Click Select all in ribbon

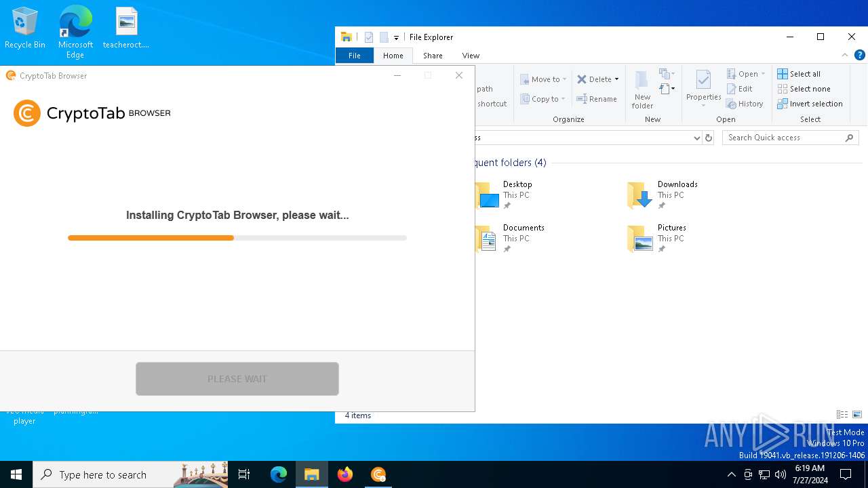point(799,74)
